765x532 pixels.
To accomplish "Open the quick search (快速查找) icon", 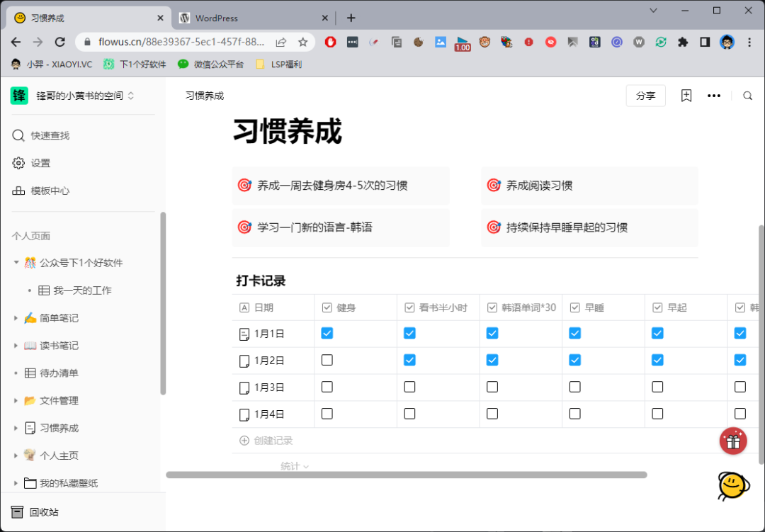I will click(x=18, y=135).
